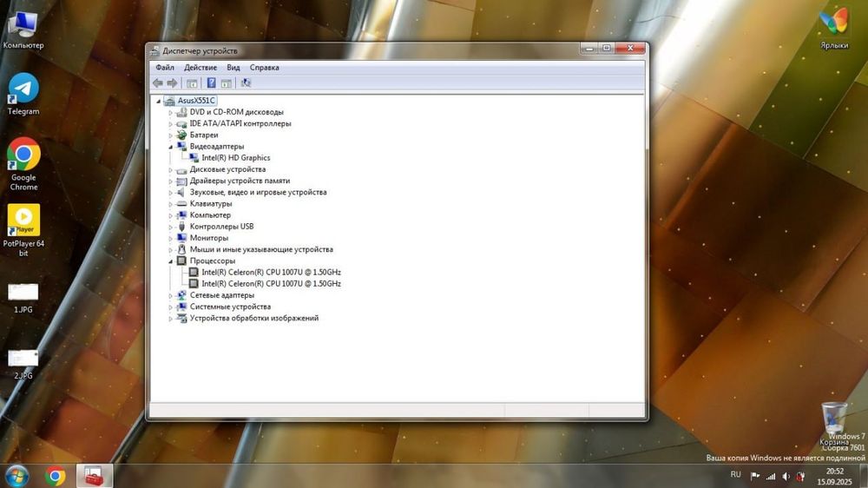Viewport: 868px width, 488px height.
Task: Expand the Батареи category
Action: pyautogui.click(x=170, y=135)
